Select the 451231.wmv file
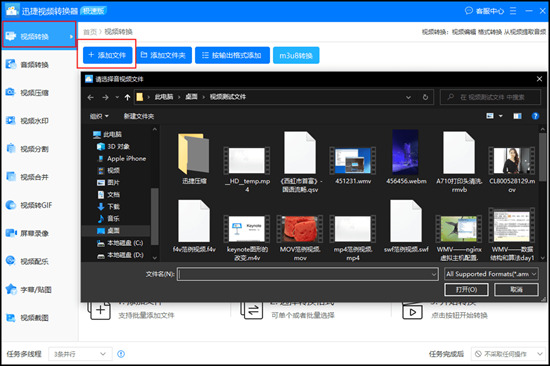Screen dimensions: 550x366 tap(353, 165)
